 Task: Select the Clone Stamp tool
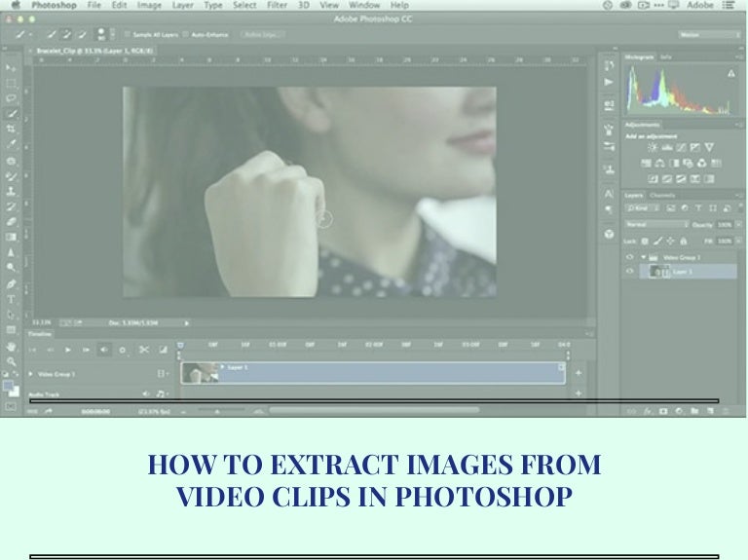click(x=11, y=191)
